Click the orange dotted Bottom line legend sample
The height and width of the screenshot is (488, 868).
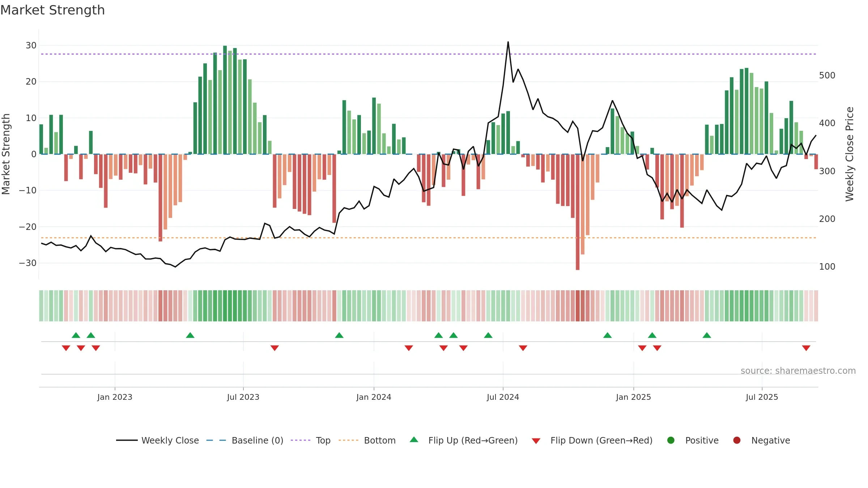click(x=348, y=440)
